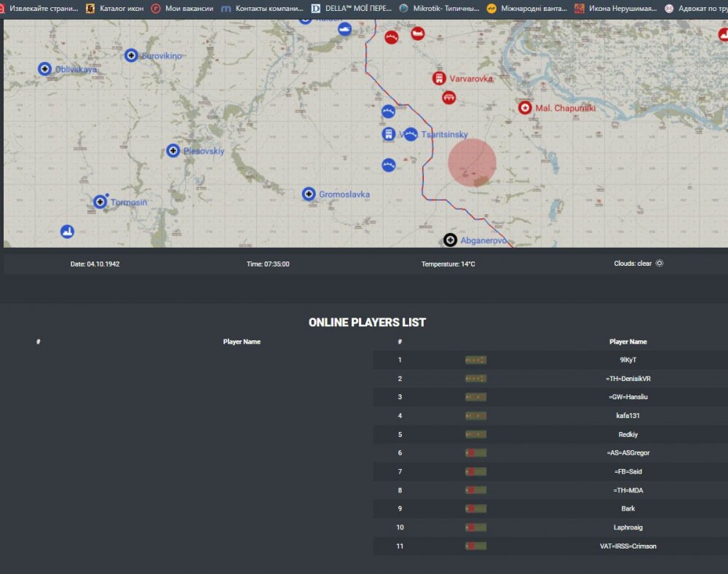Viewport: 728px width, 574px height.
Task: Open the 'Каталог икон' bookmark
Action: pos(116,9)
